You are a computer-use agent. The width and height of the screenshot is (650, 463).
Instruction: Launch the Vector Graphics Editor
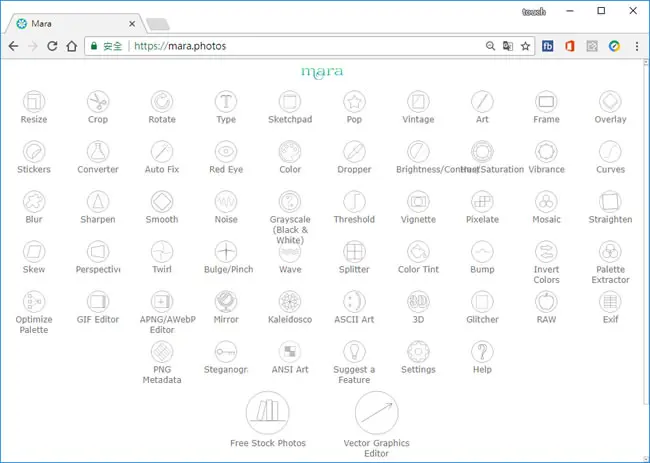point(376,412)
